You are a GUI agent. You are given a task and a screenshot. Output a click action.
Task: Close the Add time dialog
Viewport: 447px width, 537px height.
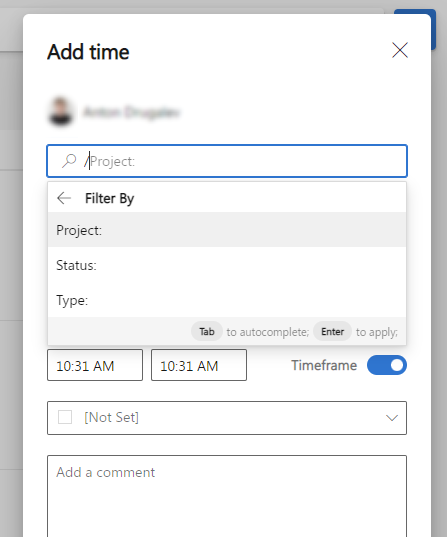400,50
